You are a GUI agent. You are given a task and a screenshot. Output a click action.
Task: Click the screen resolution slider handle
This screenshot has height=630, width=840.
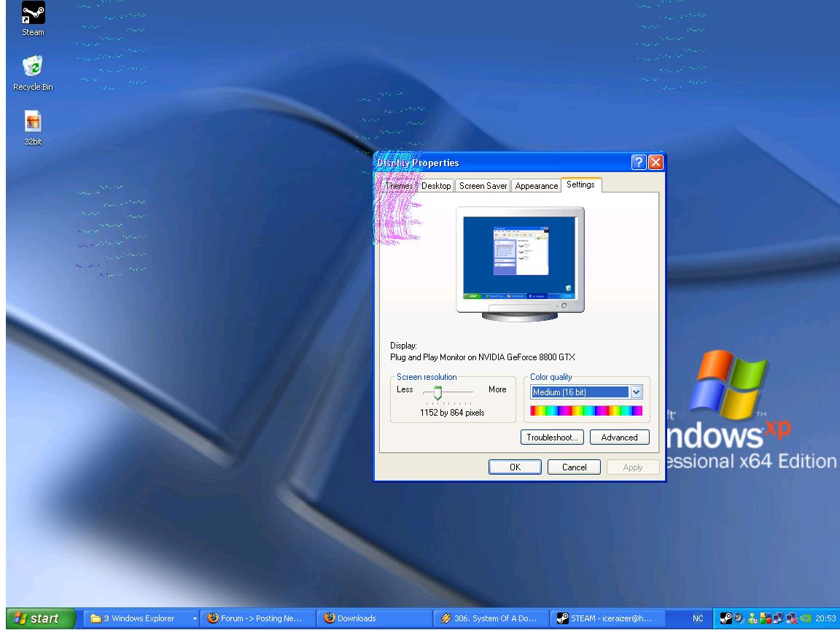[x=437, y=393]
